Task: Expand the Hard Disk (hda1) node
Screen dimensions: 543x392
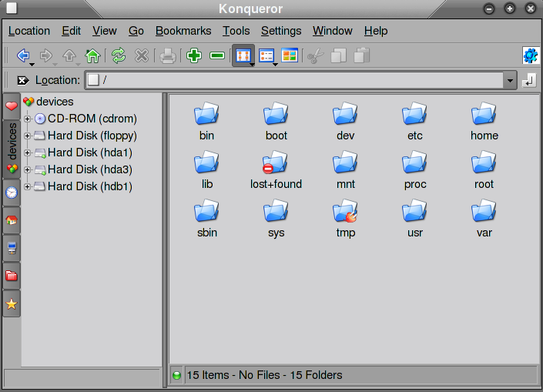Action: (28, 152)
